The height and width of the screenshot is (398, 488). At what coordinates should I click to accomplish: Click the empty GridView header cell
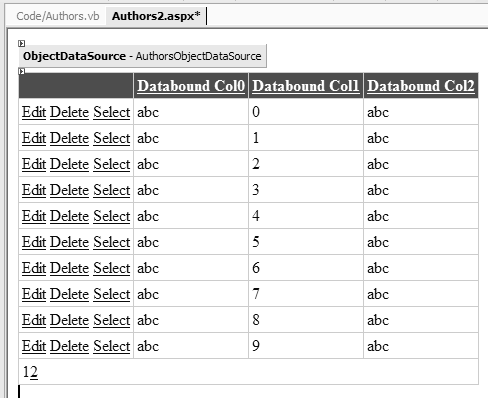point(76,86)
